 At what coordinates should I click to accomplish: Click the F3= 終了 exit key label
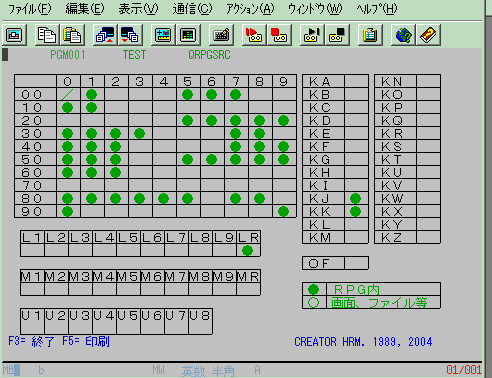[31, 342]
